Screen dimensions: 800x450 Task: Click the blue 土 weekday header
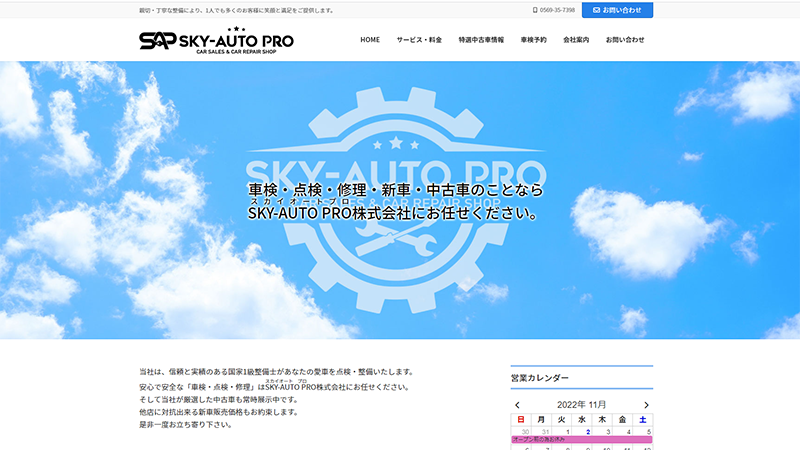click(x=643, y=420)
